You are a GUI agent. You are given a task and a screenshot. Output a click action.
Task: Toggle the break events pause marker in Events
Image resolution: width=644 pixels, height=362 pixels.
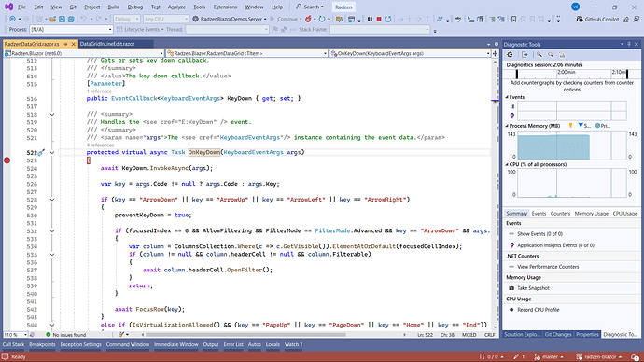tap(512, 106)
